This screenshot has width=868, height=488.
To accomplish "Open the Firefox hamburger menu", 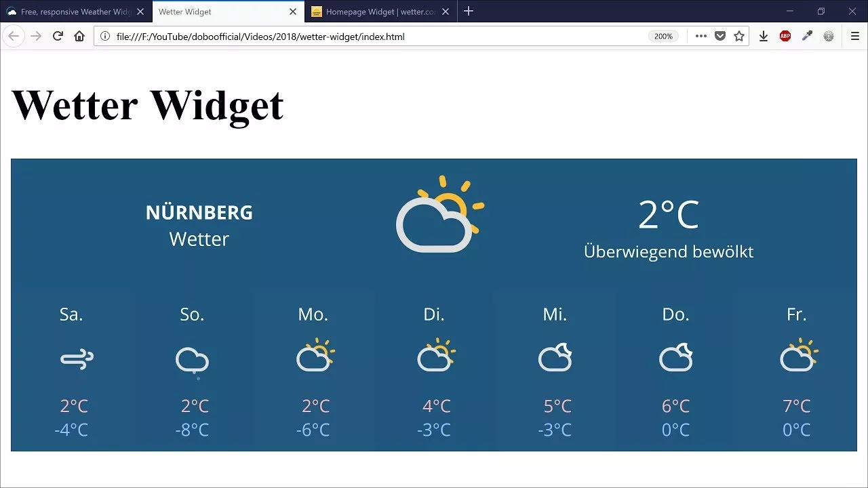I will click(x=854, y=36).
